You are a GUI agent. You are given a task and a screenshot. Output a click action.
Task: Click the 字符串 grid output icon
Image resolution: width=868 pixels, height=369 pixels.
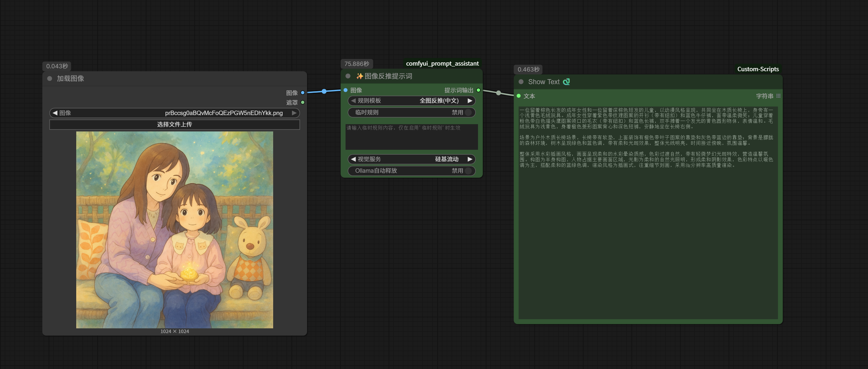click(778, 96)
